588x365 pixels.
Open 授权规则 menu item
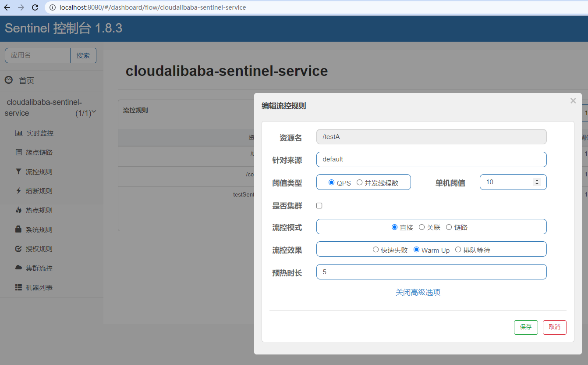click(39, 249)
